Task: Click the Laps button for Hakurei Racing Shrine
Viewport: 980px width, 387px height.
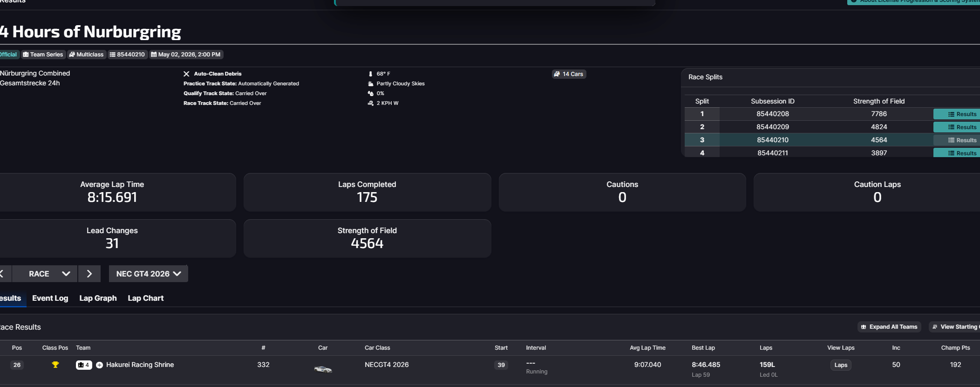Action: pyautogui.click(x=841, y=365)
